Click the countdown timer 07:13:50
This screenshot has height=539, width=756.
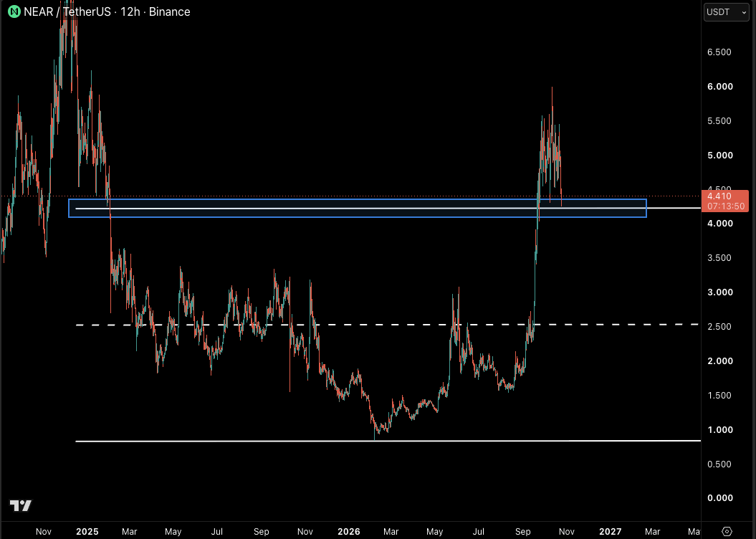[x=726, y=206]
